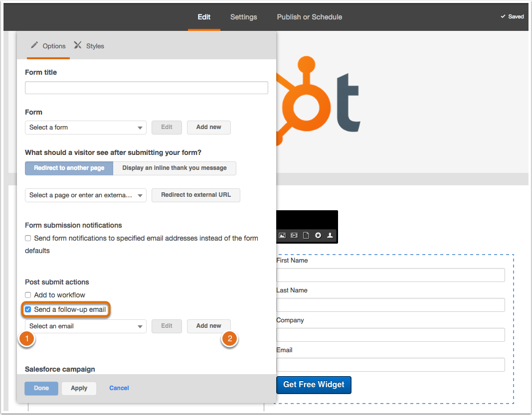Viewport: 532px width, 415px height.
Task: Click the First Name input field
Action: [390, 275]
